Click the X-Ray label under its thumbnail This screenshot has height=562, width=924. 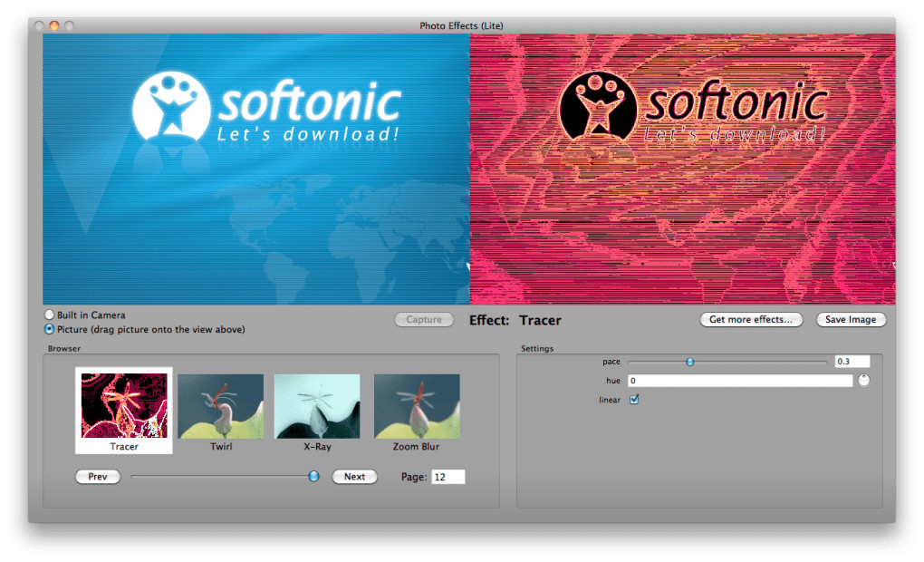click(x=318, y=446)
